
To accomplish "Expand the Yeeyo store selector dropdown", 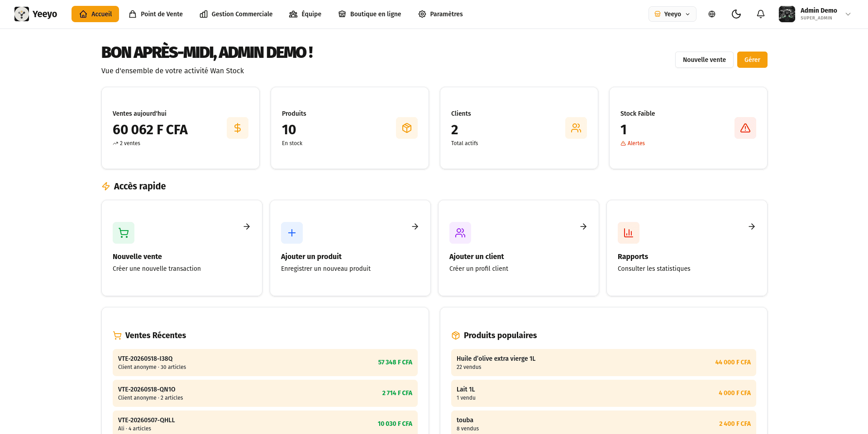I will point(672,14).
